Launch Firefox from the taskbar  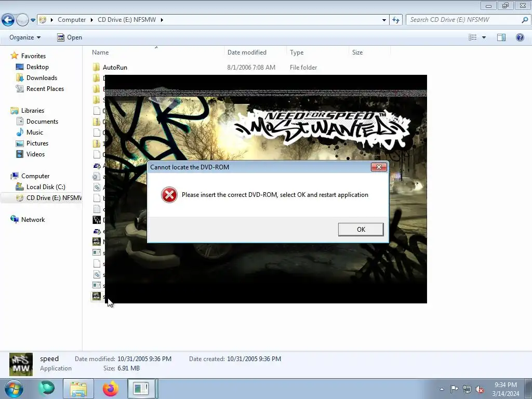(111, 389)
